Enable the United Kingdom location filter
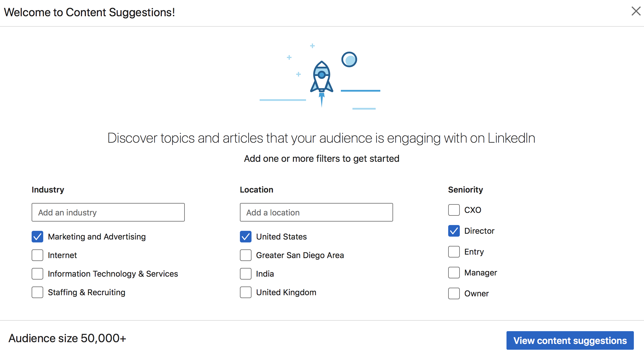644x359 pixels. pos(245,292)
